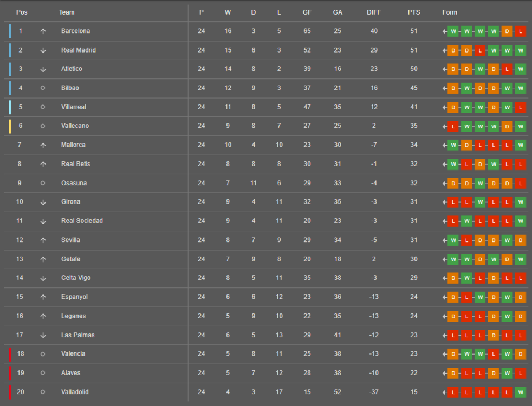Click the red L badge in Barcelona's form
Screen dimensions: 532x406
(521, 31)
